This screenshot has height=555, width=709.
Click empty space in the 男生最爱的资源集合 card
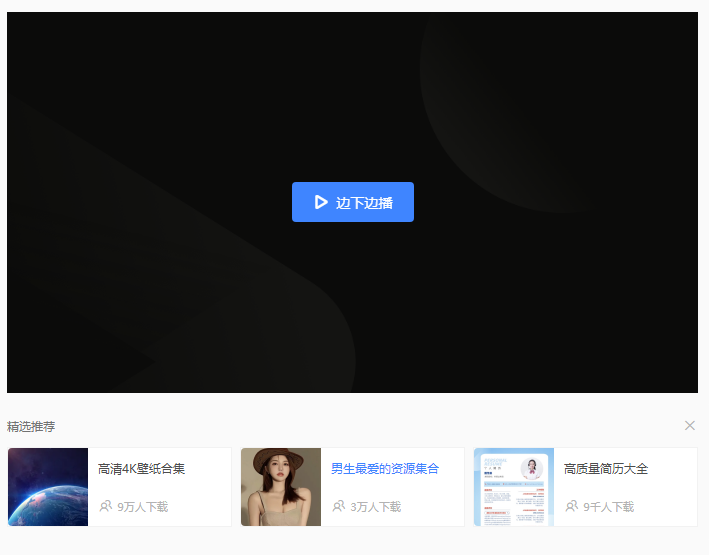click(440, 492)
